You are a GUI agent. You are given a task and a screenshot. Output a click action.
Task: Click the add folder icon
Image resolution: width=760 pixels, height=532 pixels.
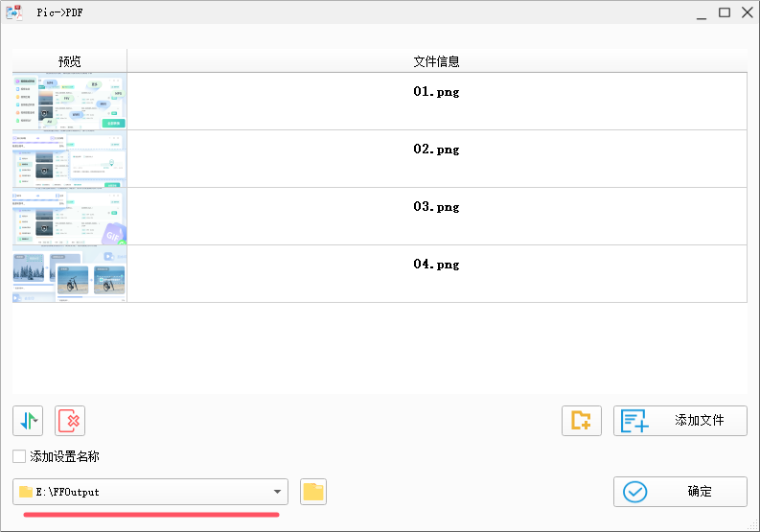tap(581, 421)
